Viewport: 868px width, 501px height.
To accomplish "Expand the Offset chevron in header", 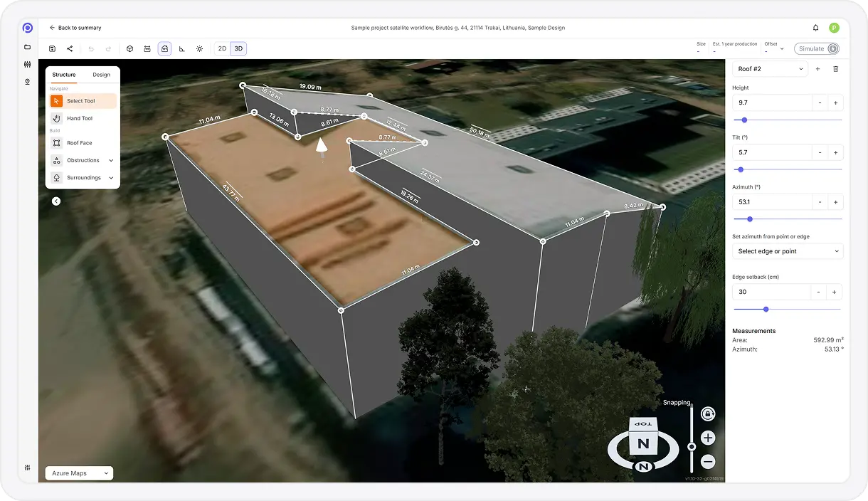I will click(782, 49).
